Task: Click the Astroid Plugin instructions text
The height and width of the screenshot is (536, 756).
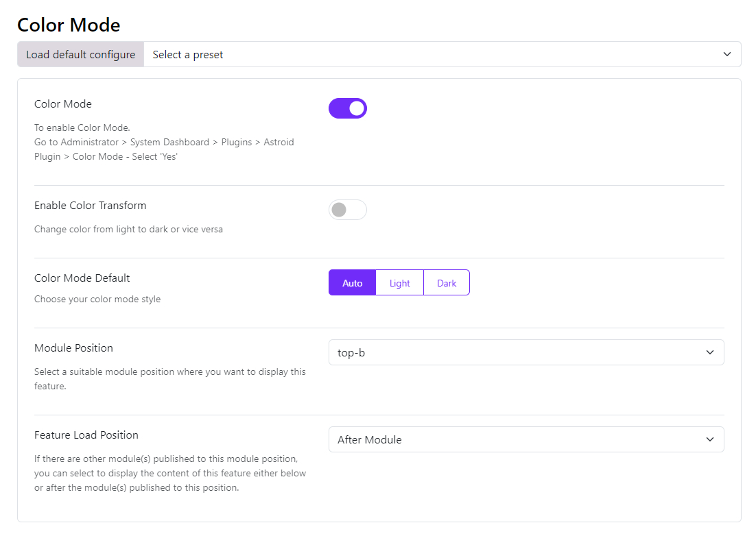Action: (x=164, y=142)
